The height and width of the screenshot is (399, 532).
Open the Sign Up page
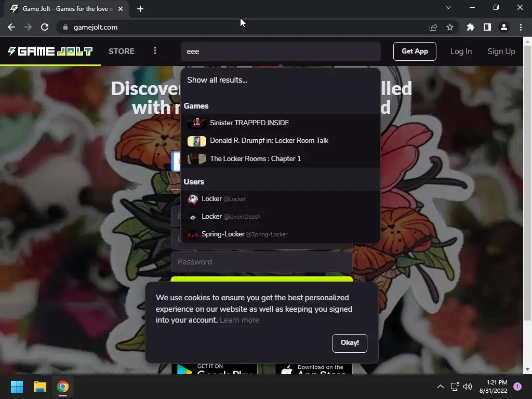501,51
